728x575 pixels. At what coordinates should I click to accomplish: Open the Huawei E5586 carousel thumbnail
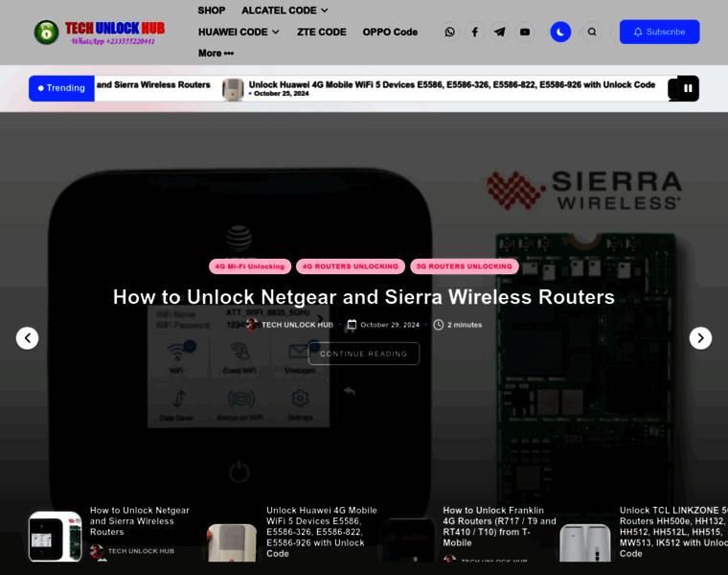tap(232, 543)
